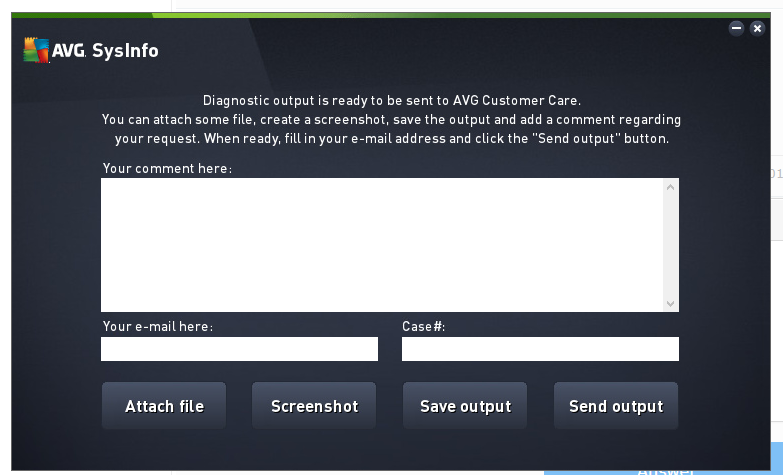Click Save output button
The height and width of the screenshot is (475, 783).
[465, 406]
